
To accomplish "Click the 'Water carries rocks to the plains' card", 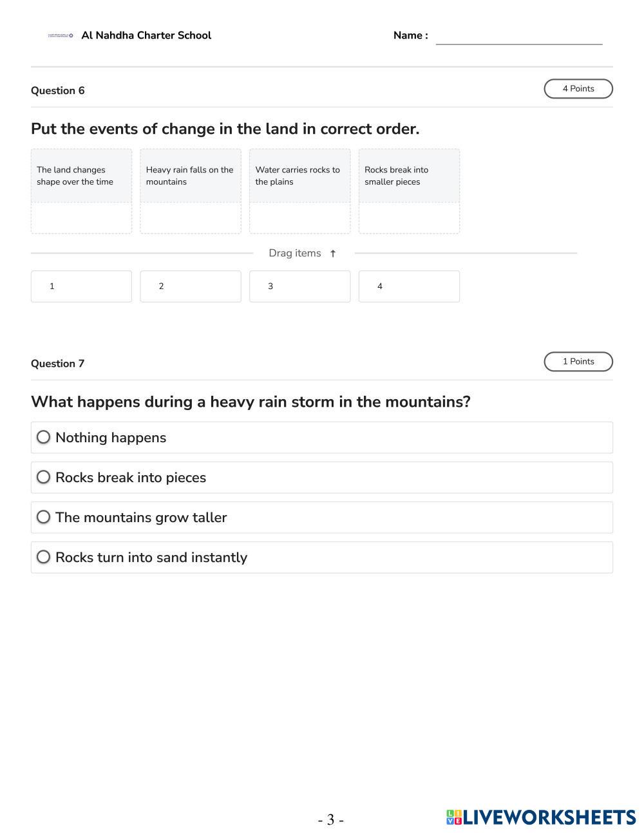I will point(299,176).
